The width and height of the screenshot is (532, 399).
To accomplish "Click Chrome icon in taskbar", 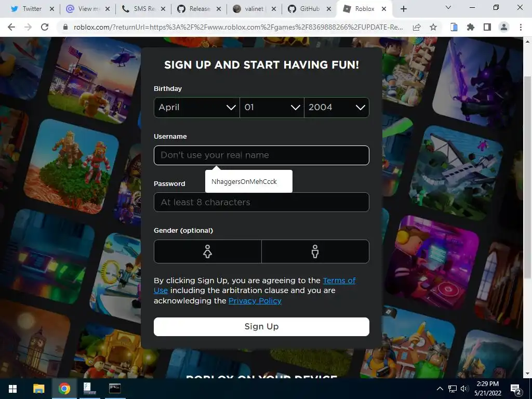I will 64,389.
